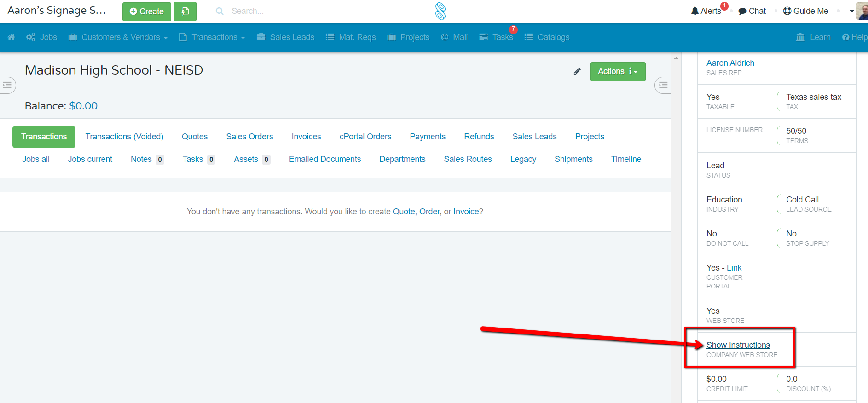Switch to the Invoices tab

(307, 137)
